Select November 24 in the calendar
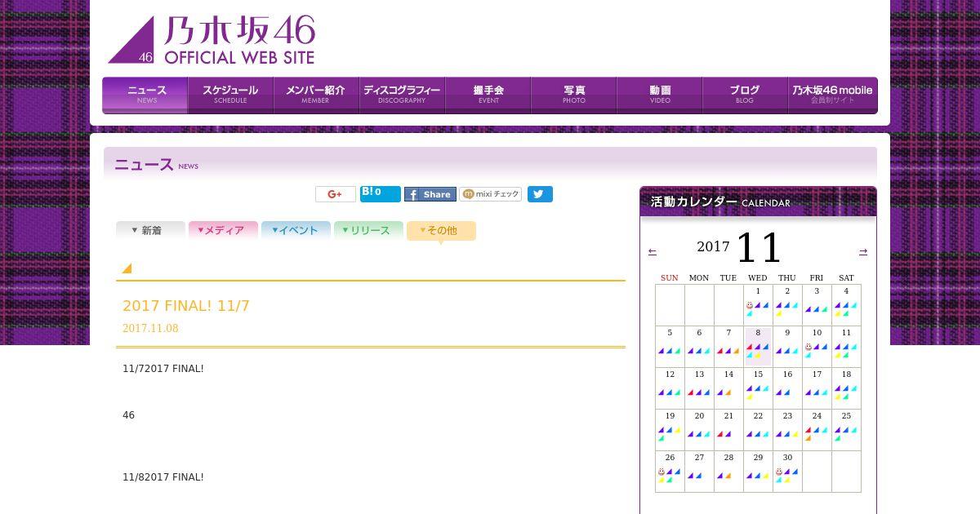This screenshot has height=514, width=980. click(x=817, y=429)
